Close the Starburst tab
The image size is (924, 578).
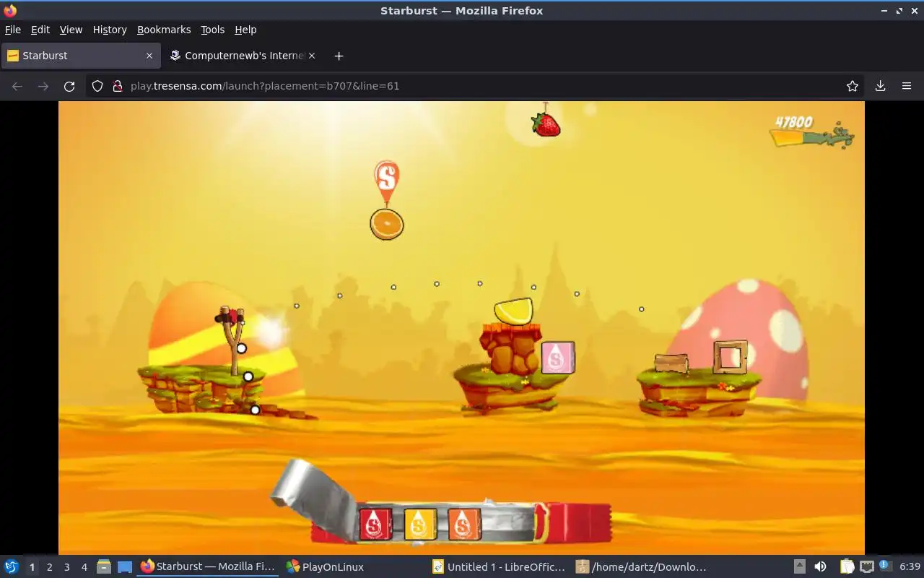[x=149, y=56]
